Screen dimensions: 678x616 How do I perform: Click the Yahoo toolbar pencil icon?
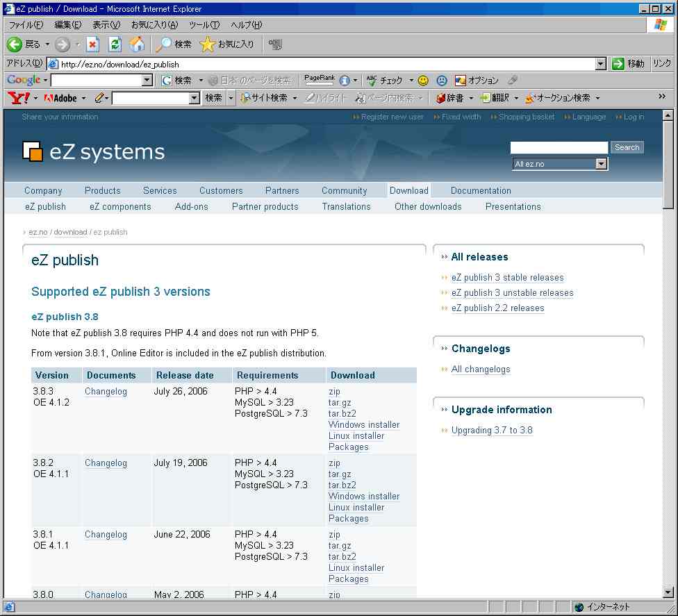99,98
